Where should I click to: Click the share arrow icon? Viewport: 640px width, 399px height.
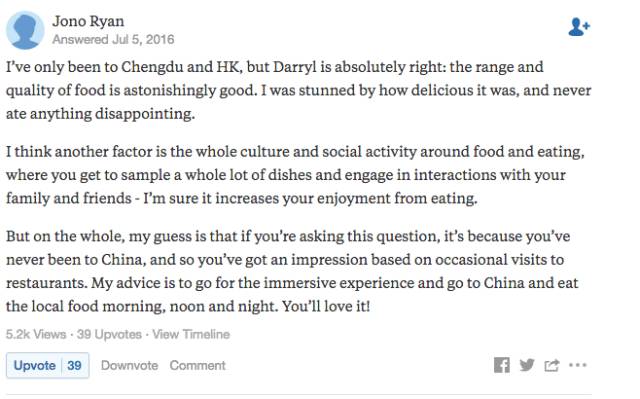point(551,365)
